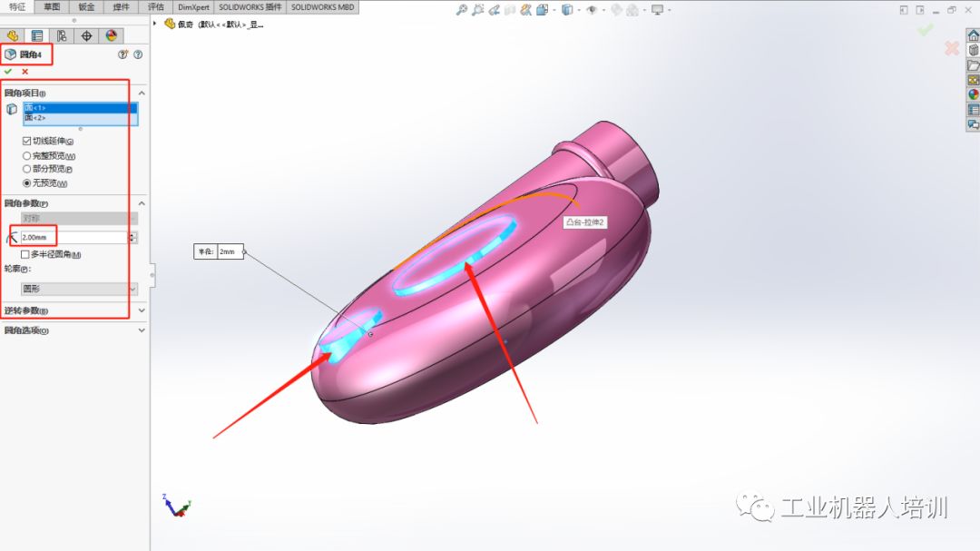Click the View Settings monitor icon
The height and width of the screenshot is (551, 980).
pyautogui.click(x=657, y=9)
